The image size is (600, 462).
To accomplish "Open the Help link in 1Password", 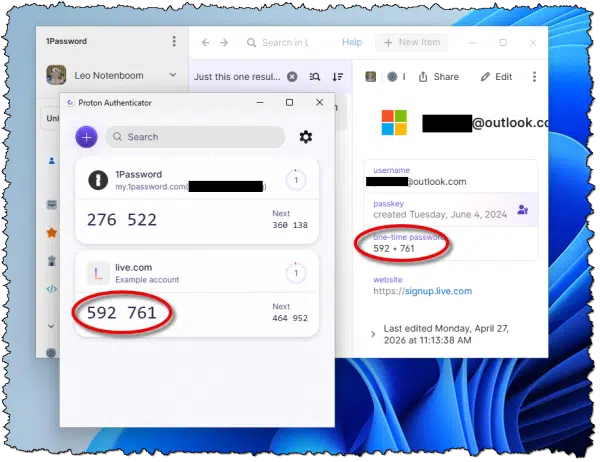I will click(352, 42).
